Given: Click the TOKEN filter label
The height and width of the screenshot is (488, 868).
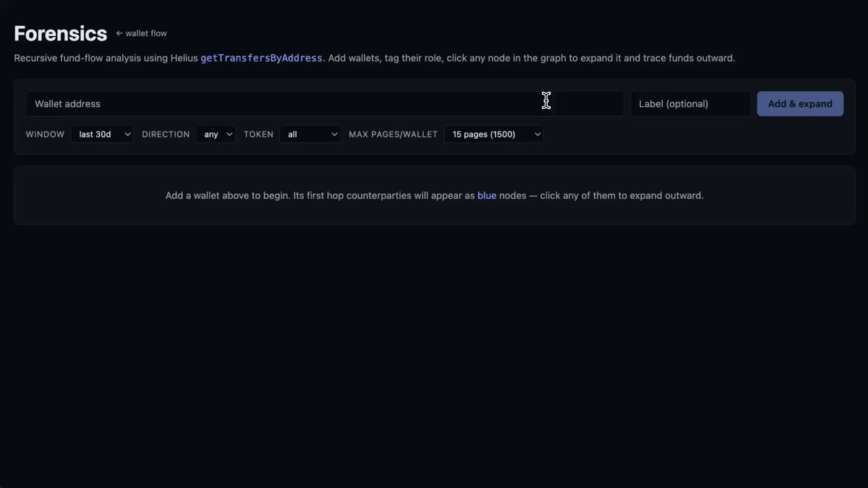Looking at the screenshot, I should click(x=259, y=134).
